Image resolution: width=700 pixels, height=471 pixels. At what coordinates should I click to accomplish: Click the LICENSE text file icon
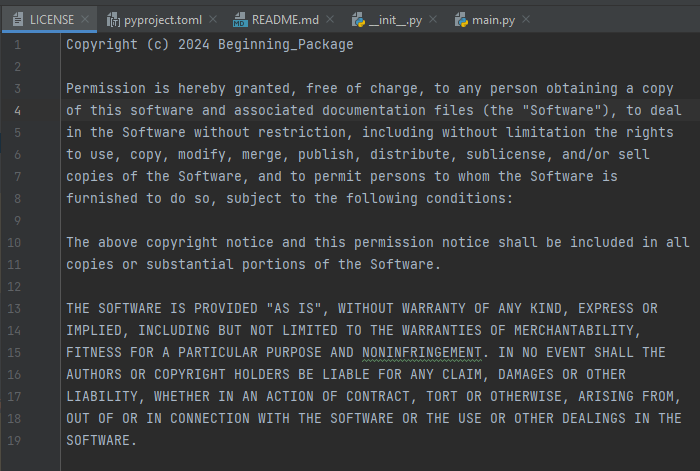18,20
